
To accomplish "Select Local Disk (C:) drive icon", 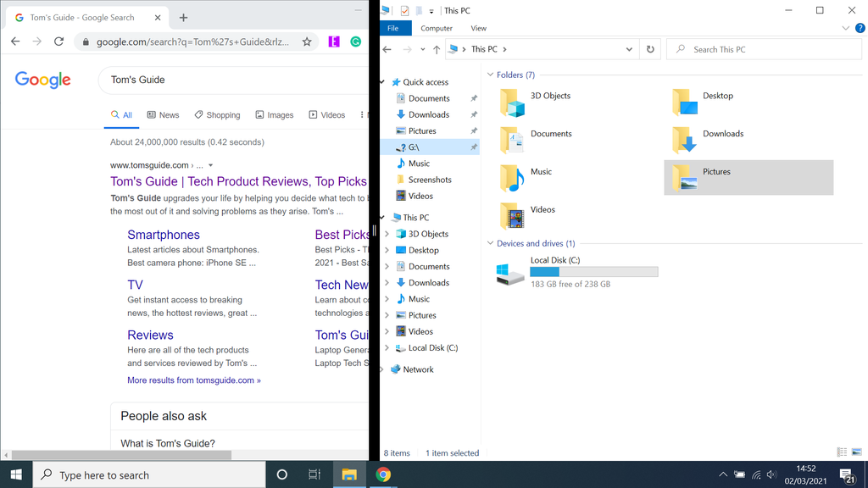I will tap(509, 269).
